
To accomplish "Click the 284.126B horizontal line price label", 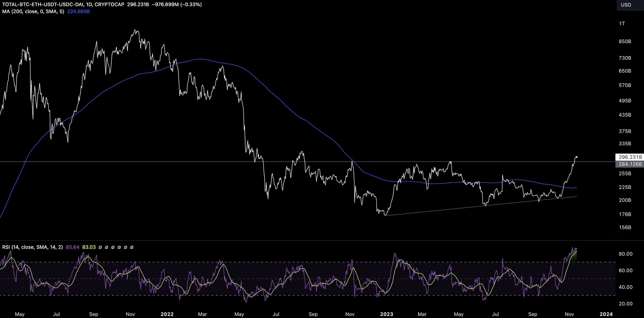I will coord(630,164).
